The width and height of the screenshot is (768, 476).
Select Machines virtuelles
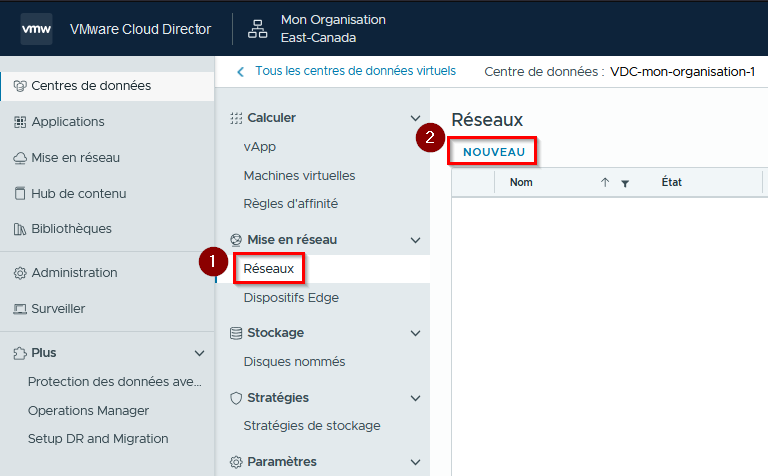[x=299, y=175]
